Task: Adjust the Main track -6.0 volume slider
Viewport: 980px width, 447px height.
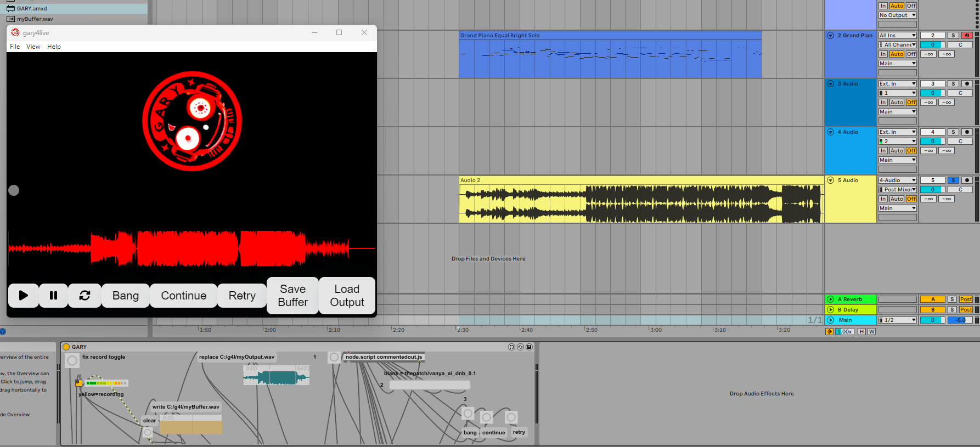Action: click(x=960, y=320)
